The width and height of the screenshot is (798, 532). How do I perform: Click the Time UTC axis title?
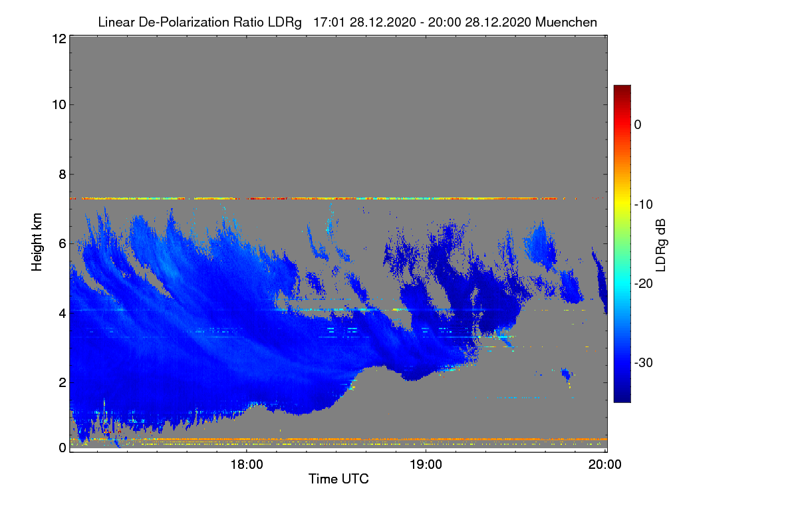pos(338,479)
